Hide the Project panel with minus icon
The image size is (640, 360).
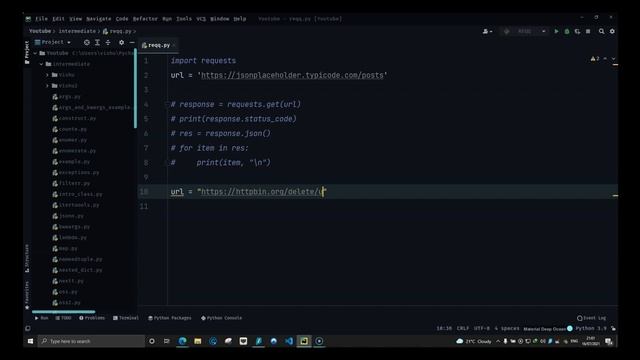coord(132,42)
